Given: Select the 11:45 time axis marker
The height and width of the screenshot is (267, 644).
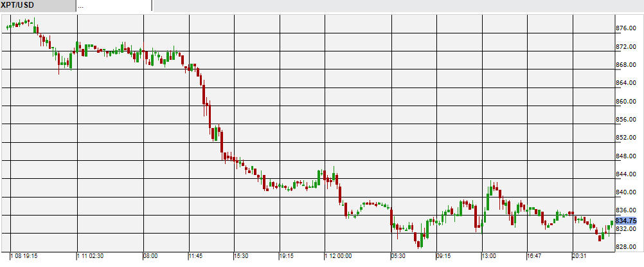Looking at the screenshot, I should pos(195,256).
